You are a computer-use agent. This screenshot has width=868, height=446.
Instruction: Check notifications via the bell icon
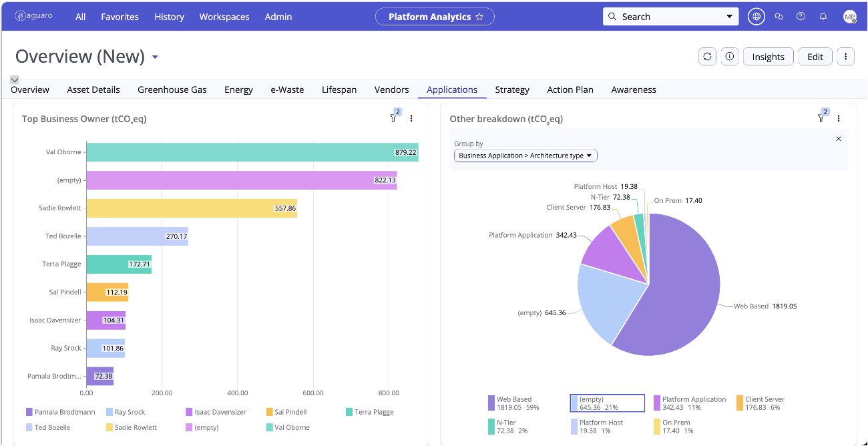(x=823, y=16)
